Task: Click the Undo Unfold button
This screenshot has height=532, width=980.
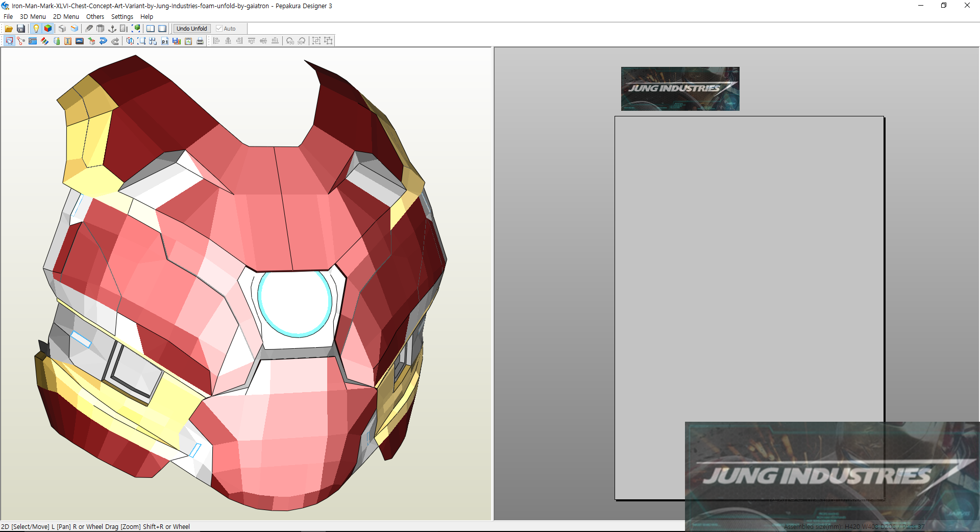Action: [192, 29]
